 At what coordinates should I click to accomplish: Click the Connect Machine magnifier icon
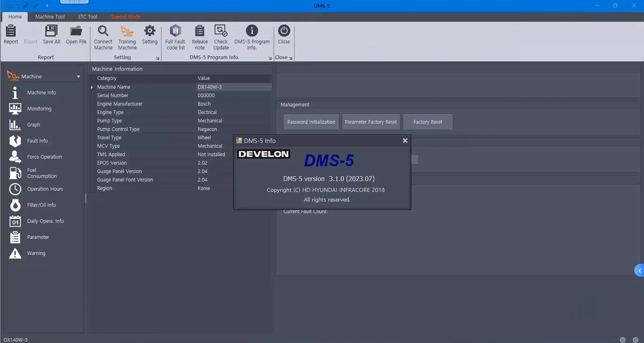103,31
